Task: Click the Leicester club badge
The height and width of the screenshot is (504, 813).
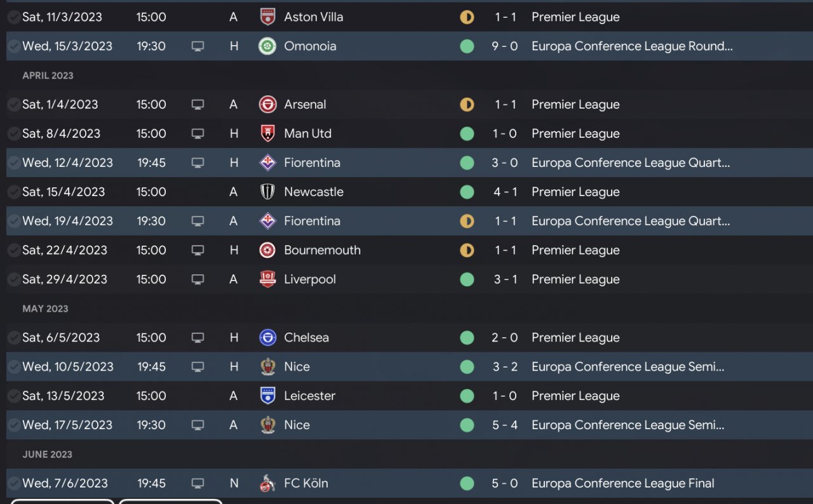Action: [268, 396]
